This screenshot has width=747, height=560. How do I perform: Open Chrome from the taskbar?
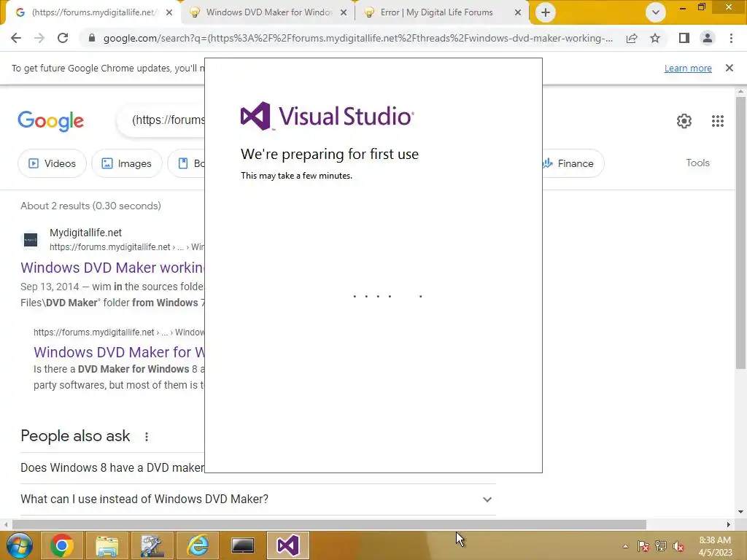61,545
